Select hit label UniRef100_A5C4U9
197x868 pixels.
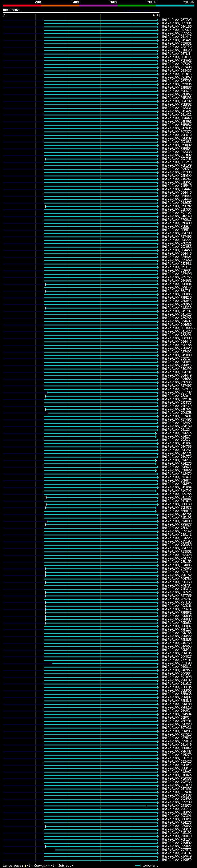177,223
